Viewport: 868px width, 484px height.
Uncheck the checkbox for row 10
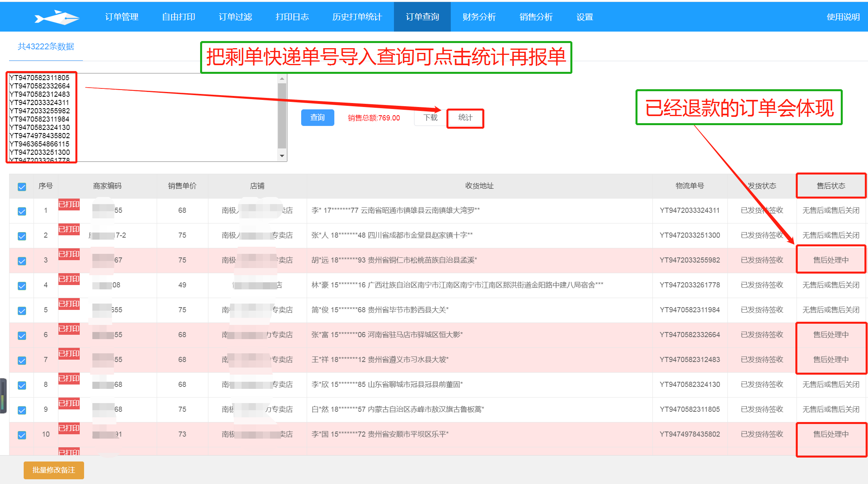click(22, 435)
